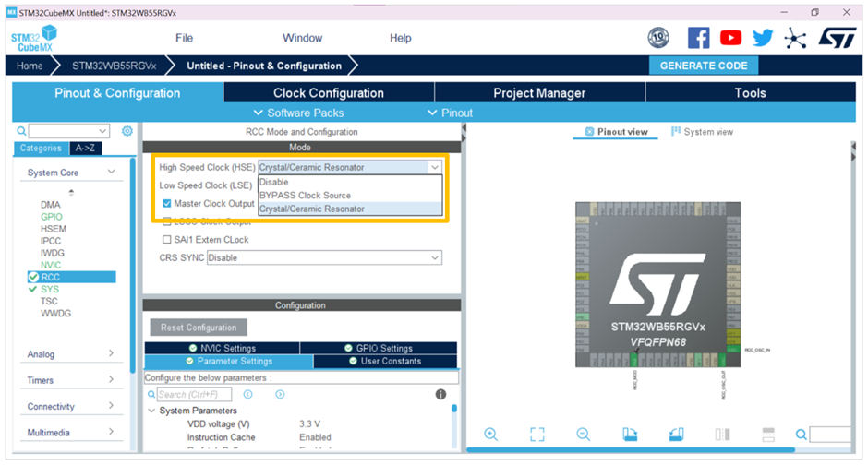Go to next parameter search result

[280, 394]
